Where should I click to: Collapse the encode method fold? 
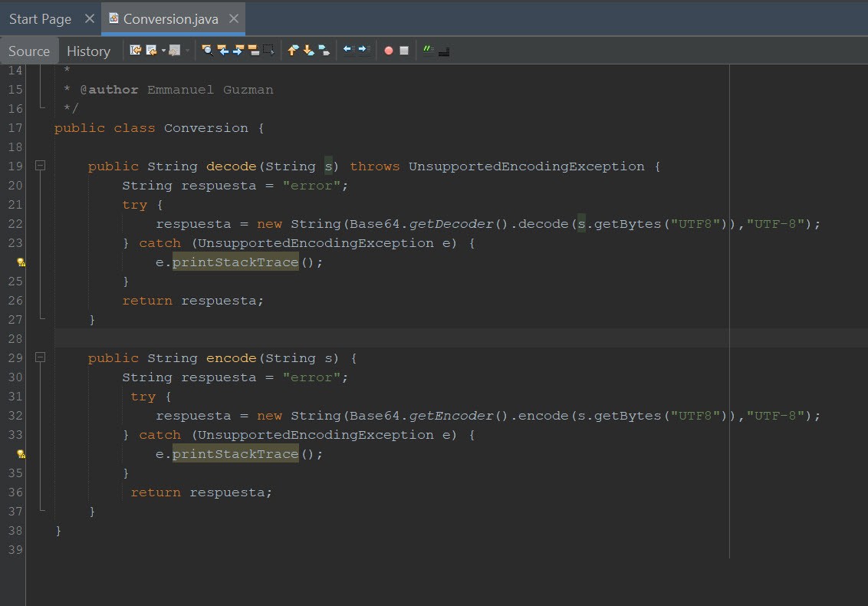[x=41, y=357]
